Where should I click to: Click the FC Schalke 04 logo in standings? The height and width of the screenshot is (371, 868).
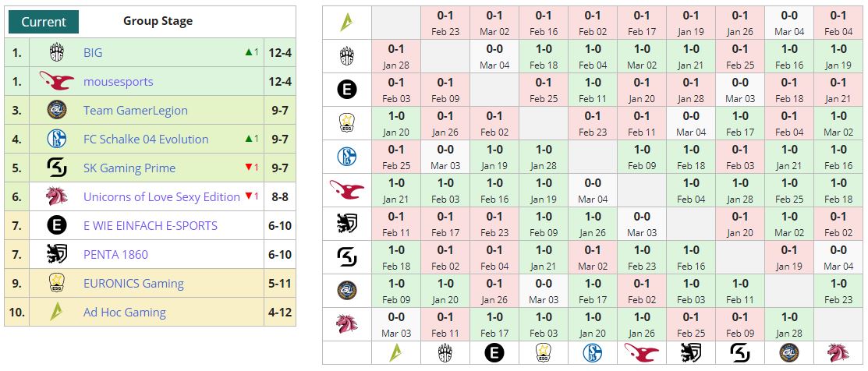pos(56,140)
